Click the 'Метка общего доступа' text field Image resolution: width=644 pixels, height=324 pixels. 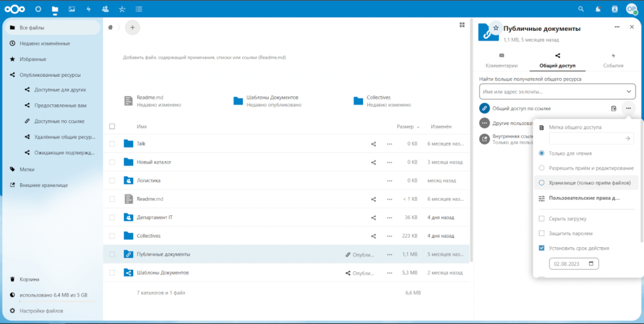tap(586, 138)
